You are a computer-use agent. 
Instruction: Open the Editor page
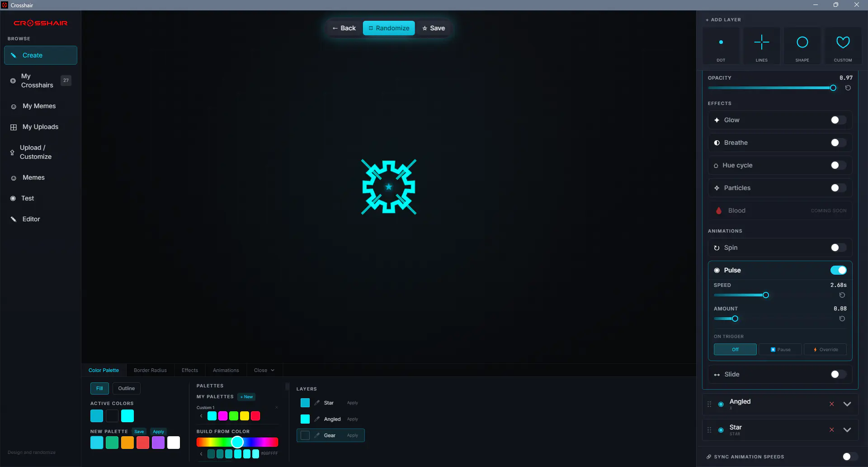pos(41,219)
